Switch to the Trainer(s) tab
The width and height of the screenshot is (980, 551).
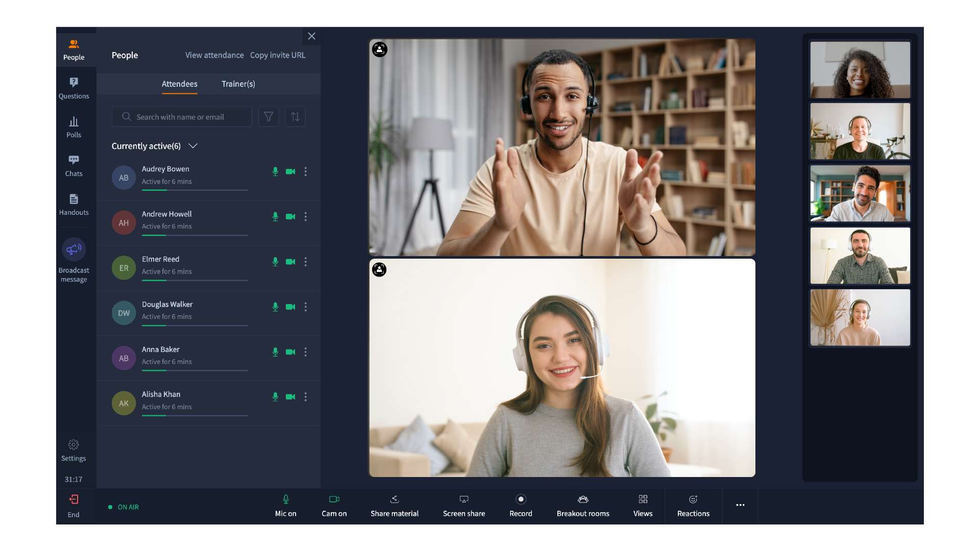tap(238, 84)
